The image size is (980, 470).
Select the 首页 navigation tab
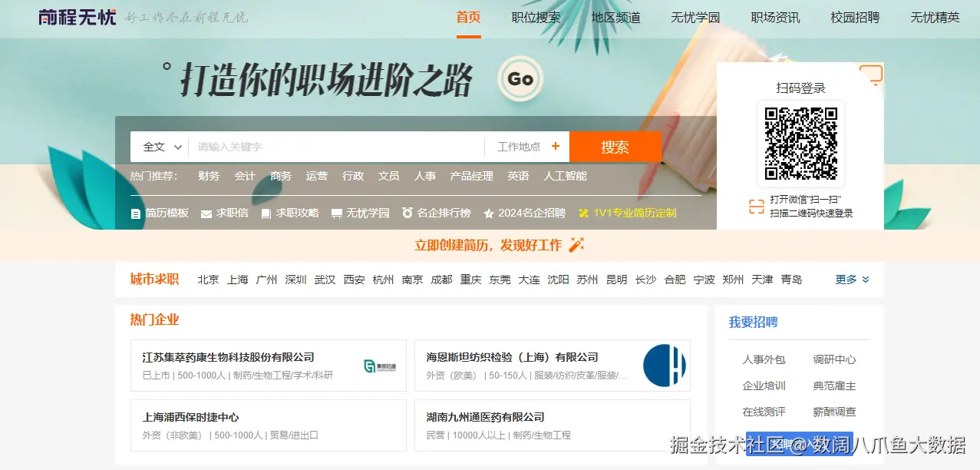[468, 18]
